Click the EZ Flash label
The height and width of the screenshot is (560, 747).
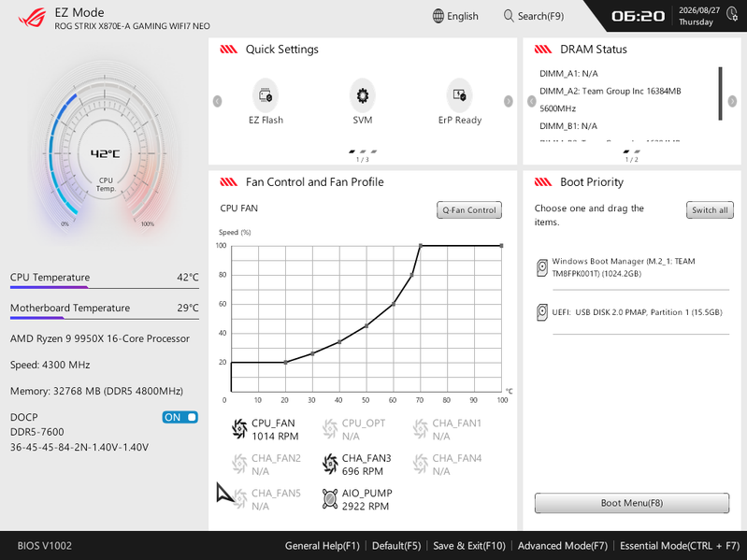tap(266, 120)
